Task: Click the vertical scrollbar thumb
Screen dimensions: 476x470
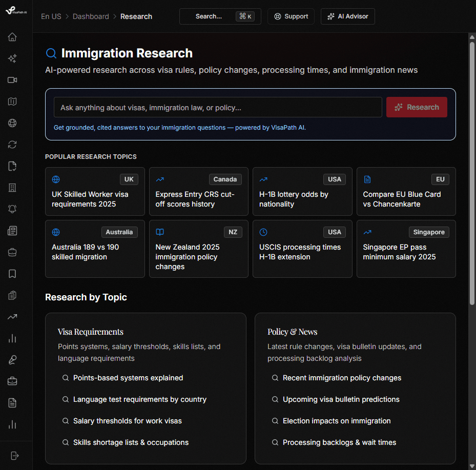Action: pos(472,173)
